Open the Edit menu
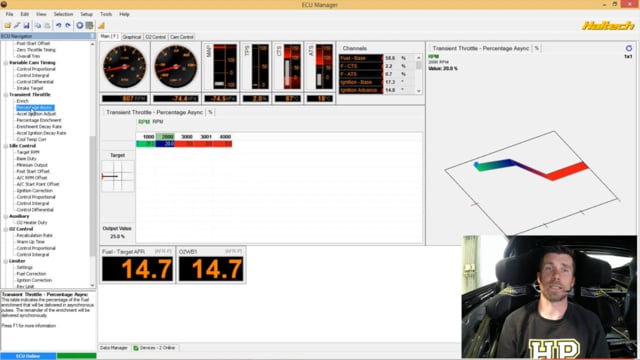 (x=24, y=14)
